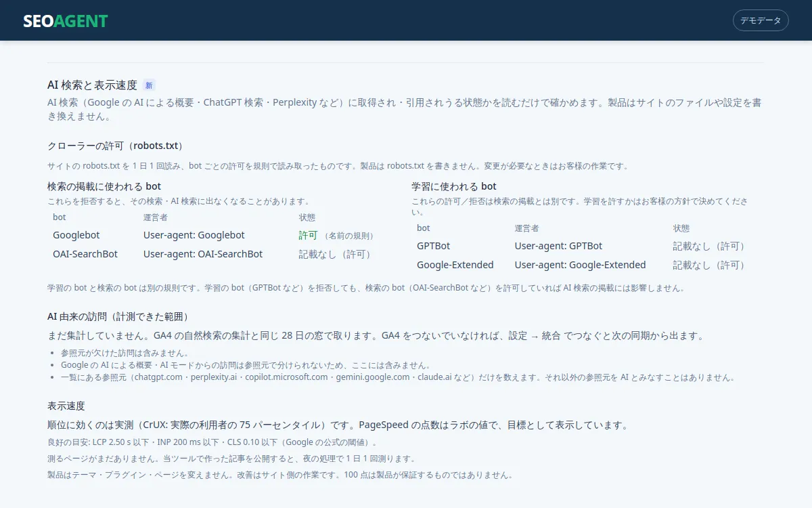
Task: Click the OAI-SearchBot cell in bot column
Action: click(85, 254)
